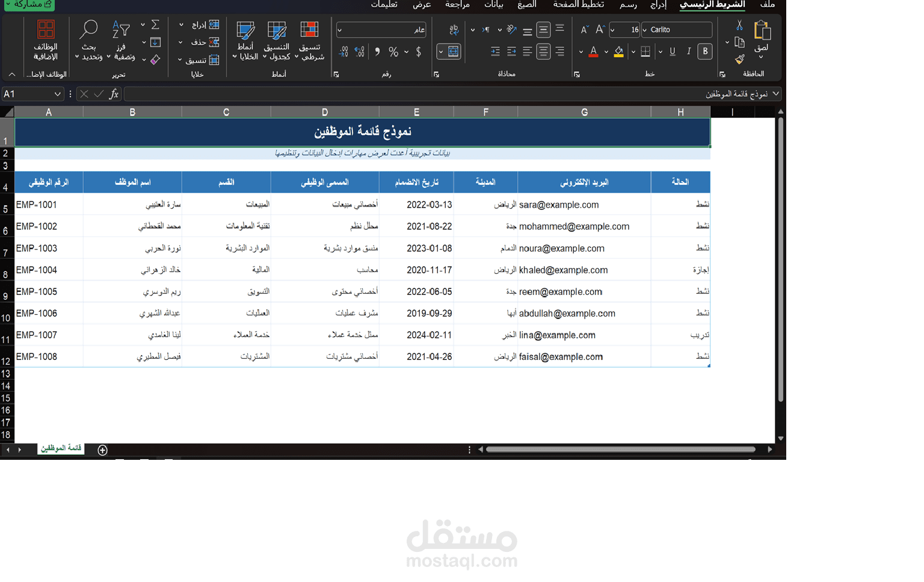Toggle Underline formatting
The width and height of the screenshot is (924, 582).
pyautogui.click(x=673, y=52)
